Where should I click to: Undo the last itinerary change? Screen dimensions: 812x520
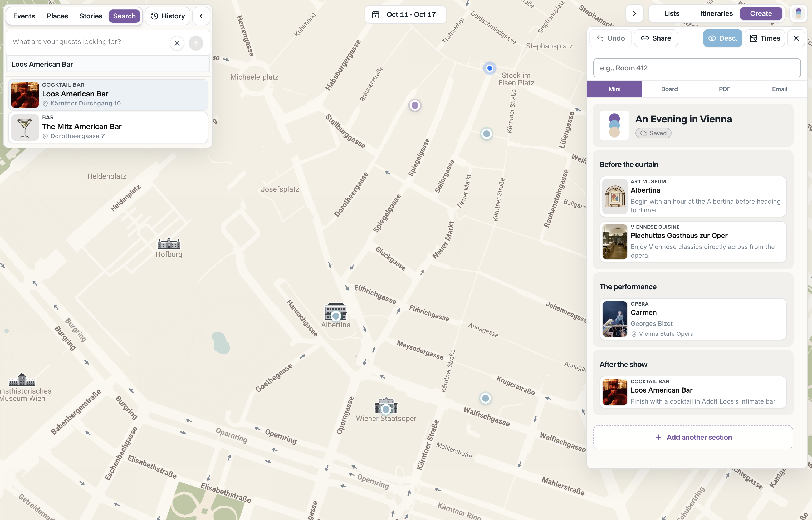click(x=611, y=38)
